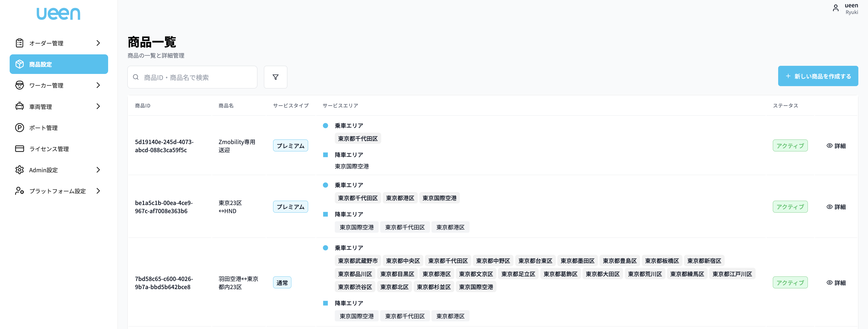This screenshot has height=329, width=868.
Task: Expand the 車両管理 chevron
Action: [x=98, y=106]
